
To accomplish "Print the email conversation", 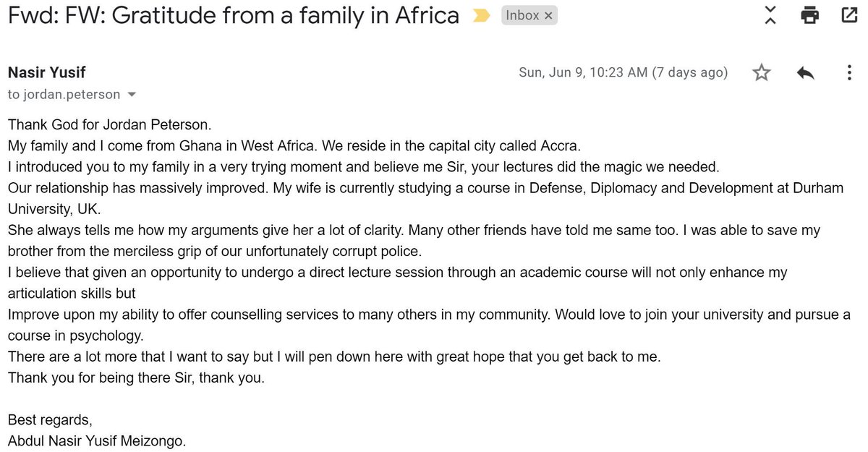I will pyautogui.click(x=809, y=15).
